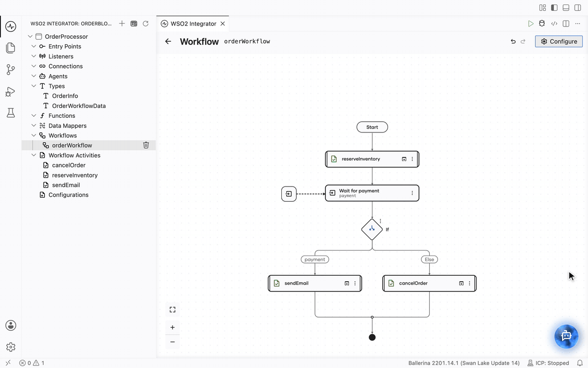Open the AI assistant robot button
This screenshot has width=588, height=368.
coord(566,336)
